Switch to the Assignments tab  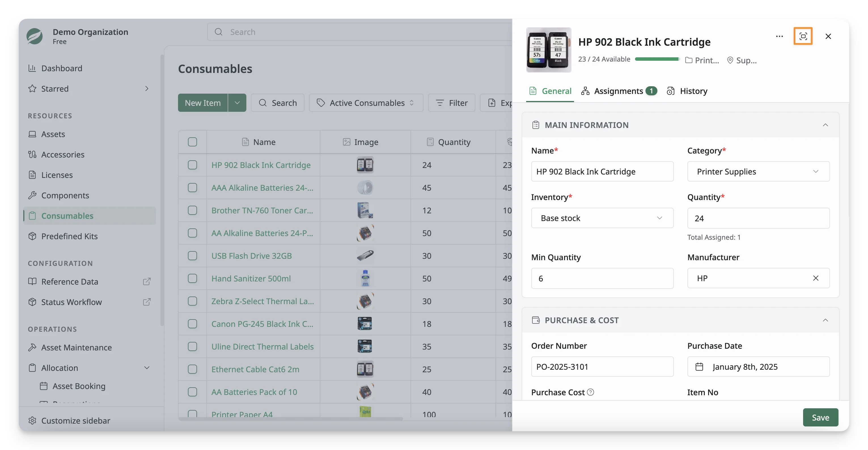coord(619,91)
